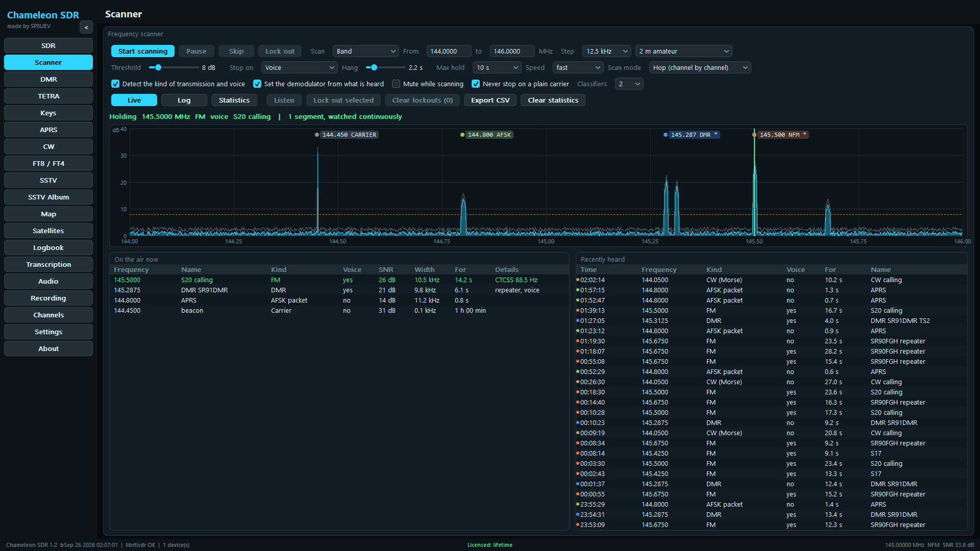
Task: Click the Start scanning button
Action: tap(143, 52)
